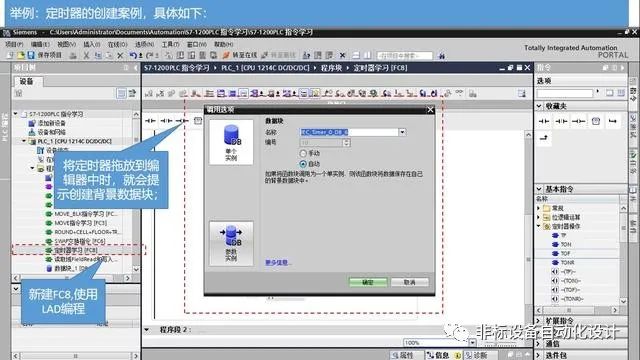Image resolution: width=640 pixels, height=360 pixels.
Task: Expand the bit logic operations folder
Action: click(x=539, y=217)
